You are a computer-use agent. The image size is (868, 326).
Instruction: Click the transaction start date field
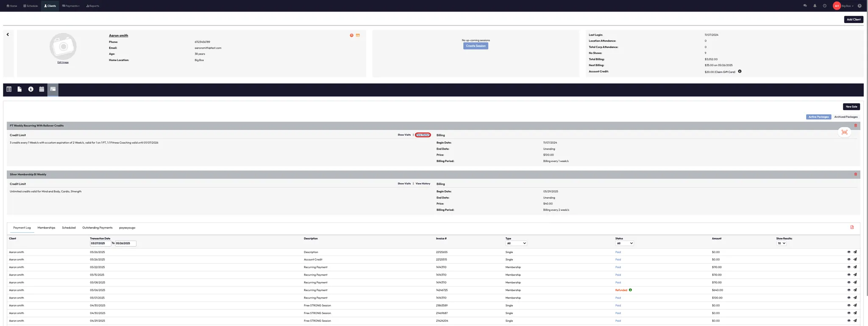click(100, 243)
